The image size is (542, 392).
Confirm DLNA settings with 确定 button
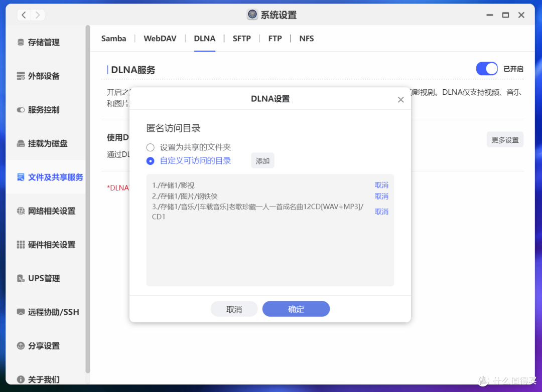tap(296, 309)
